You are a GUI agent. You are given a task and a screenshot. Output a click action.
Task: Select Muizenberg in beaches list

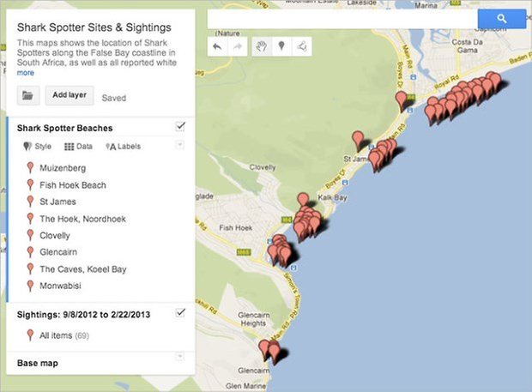(x=63, y=168)
